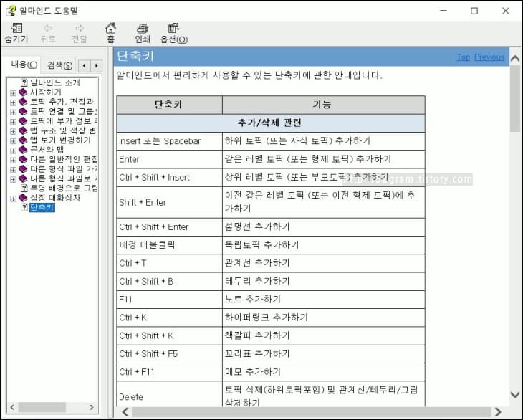
Task: Click the tree pane horizontal scrollbar thumb
Action: [x=42, y=407]
